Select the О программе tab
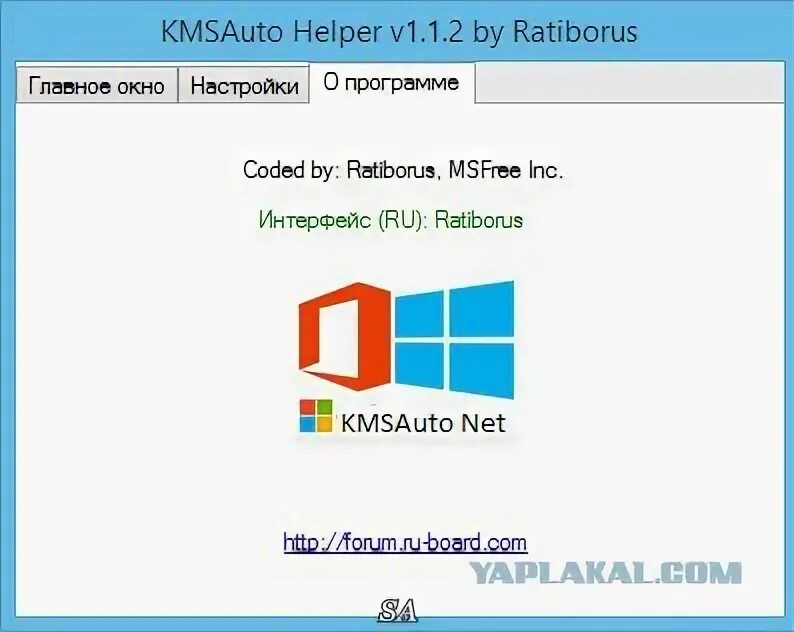This screenshot has height=632, width=794. [x=392, y=83]
